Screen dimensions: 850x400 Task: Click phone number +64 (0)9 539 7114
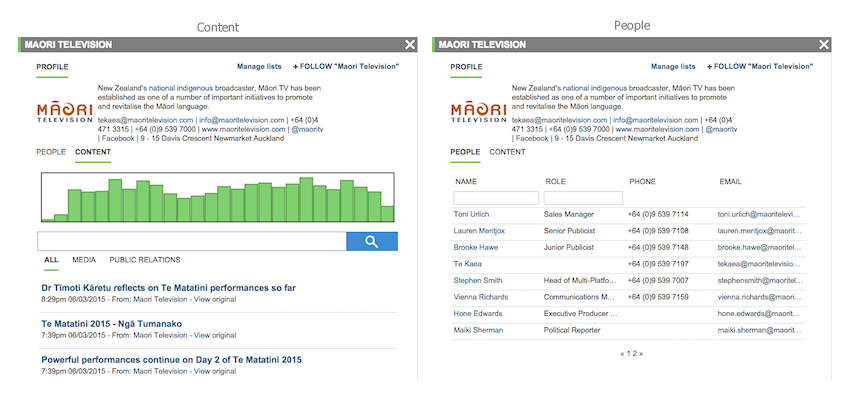point(658,215)
